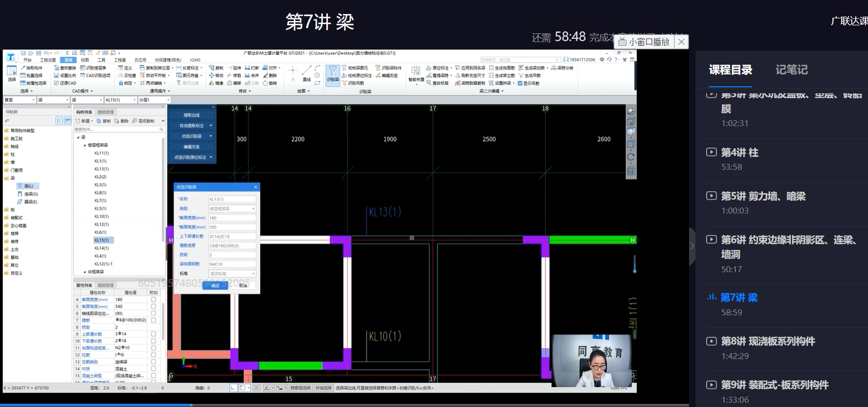Click the 梁跨分类 tool

[562, 68]
